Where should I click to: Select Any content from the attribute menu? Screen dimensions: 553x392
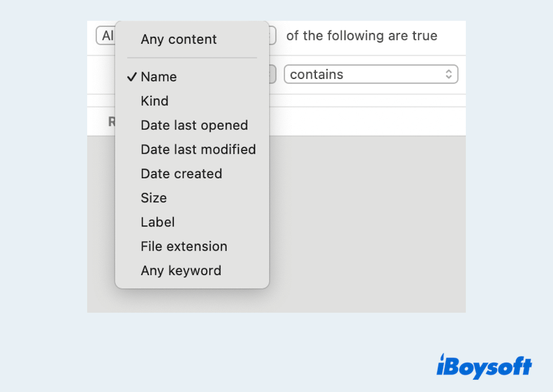coord(178,40)
